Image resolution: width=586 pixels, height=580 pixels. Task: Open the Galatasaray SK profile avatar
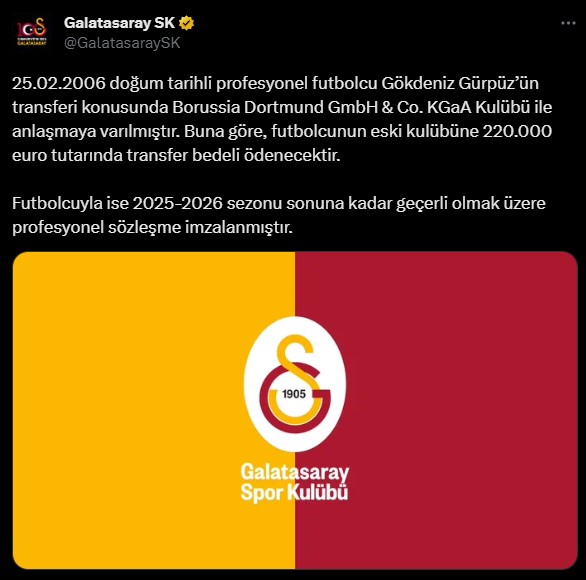click(32, 32)
